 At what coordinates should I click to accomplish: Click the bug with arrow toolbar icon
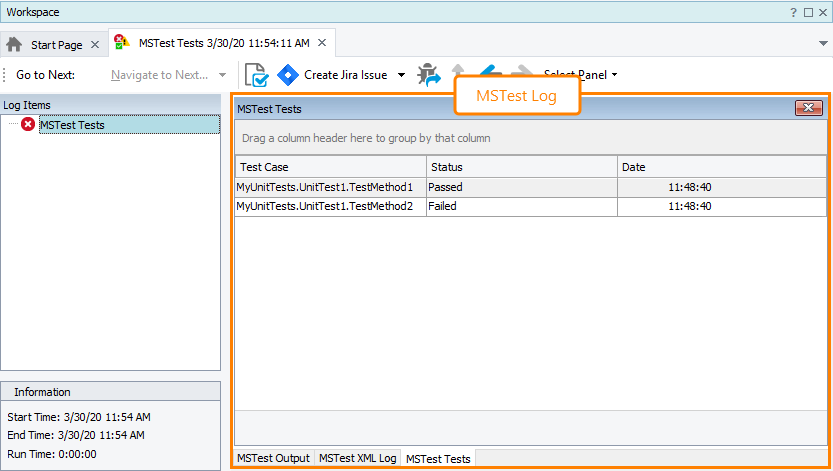point(429,75)
